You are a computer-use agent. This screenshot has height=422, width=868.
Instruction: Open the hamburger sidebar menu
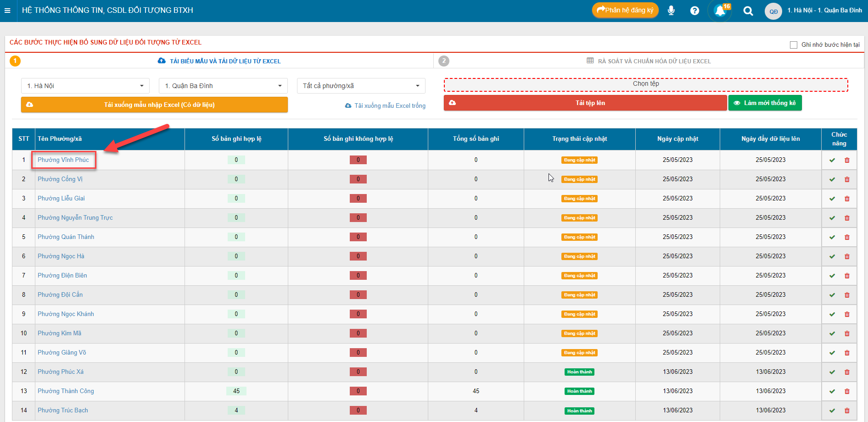7,11
